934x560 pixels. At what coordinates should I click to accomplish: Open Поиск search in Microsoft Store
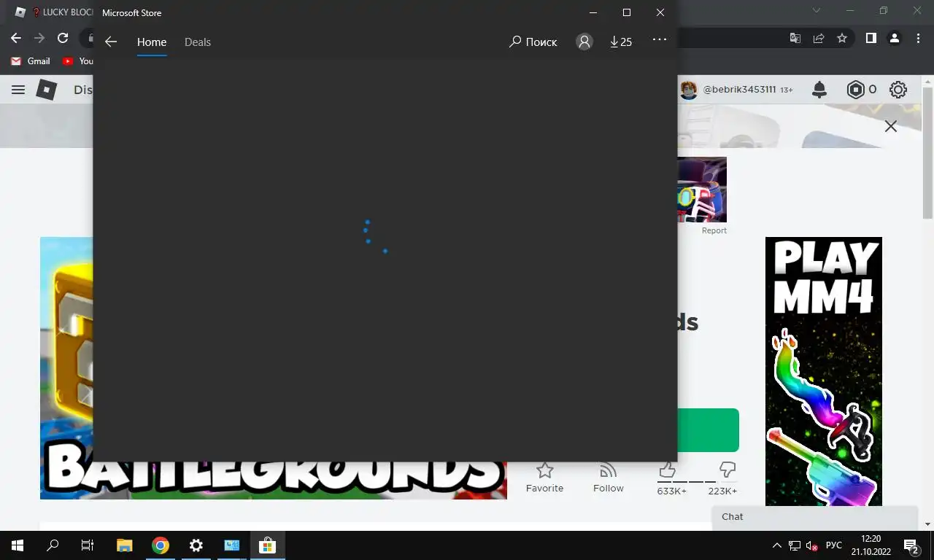coord(533,42)
